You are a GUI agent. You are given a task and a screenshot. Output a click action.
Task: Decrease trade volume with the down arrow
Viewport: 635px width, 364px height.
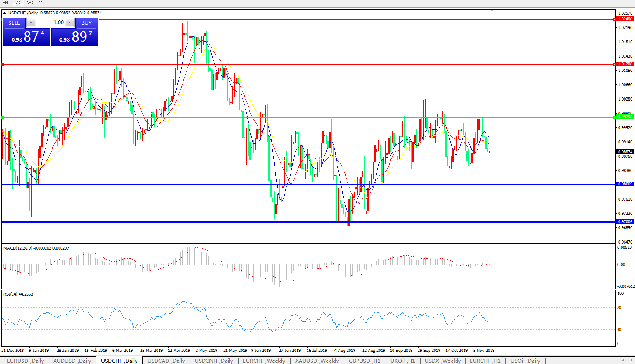click(31, 23)
